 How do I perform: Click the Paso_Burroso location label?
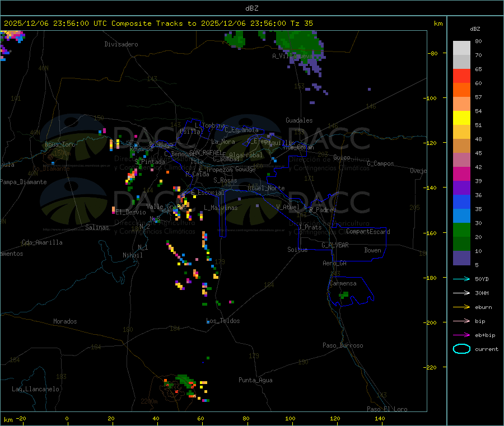tap(343, 345)
